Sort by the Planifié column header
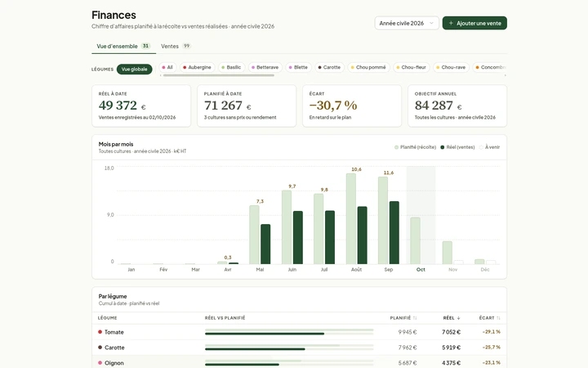The image size is (588, 368). point(403,318)
